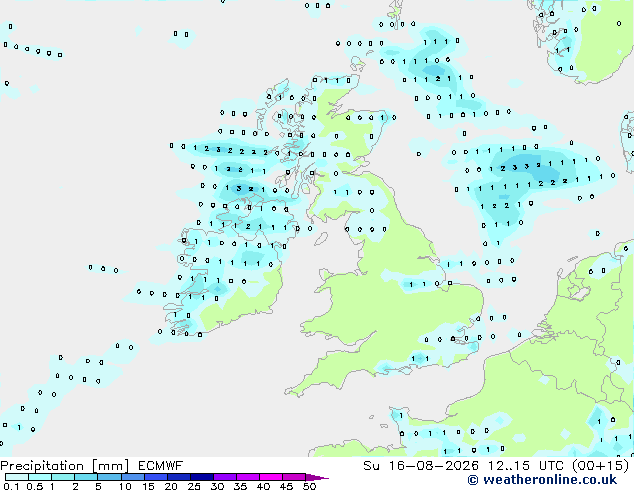
Task: Select the 30–35 mm purple legend swatch
Action: pos(225,477)
